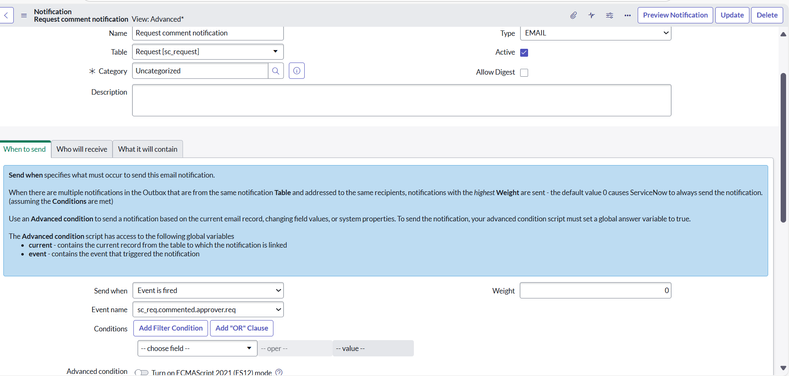Switch to What it will contain tab
789x376 pixels.
click(x=148, y=149)
